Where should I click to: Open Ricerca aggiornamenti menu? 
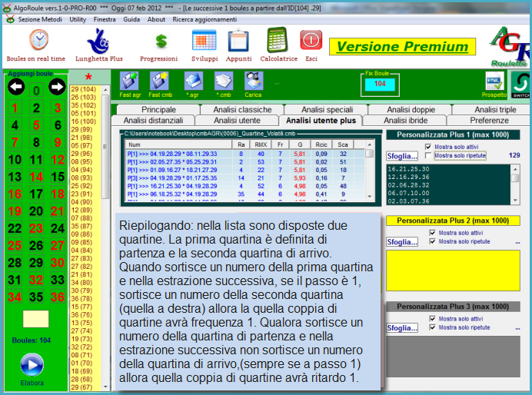pos(204,19)
